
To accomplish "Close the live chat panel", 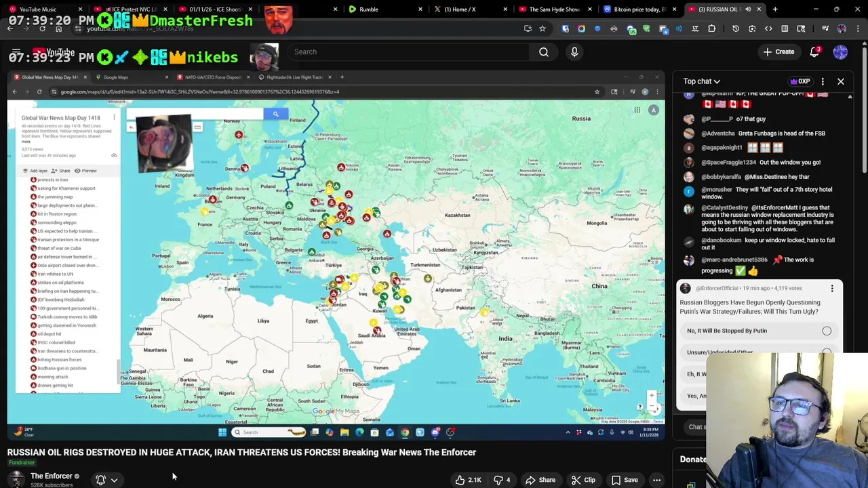I will click(x=840, y=81).
